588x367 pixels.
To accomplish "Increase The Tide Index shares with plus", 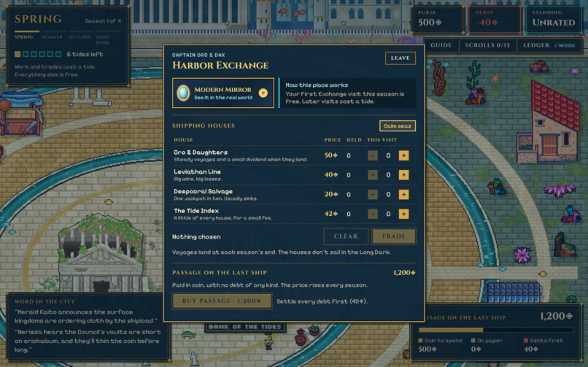I will 403,214.
